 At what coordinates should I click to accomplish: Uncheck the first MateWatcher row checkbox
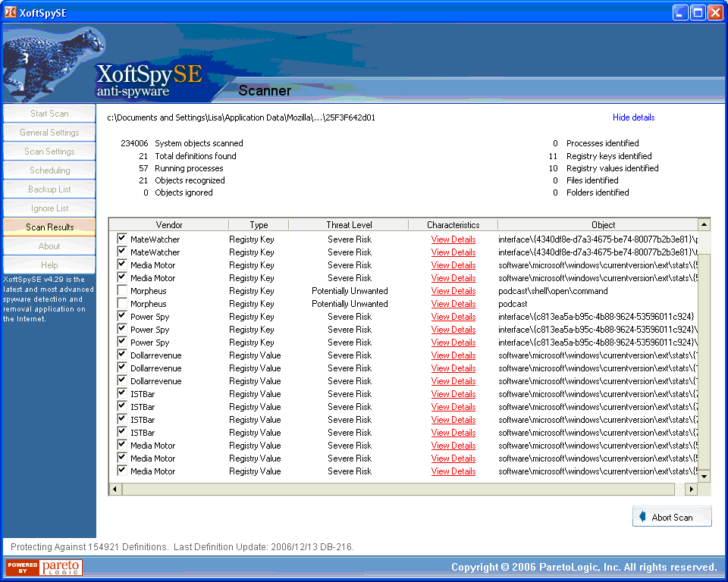click(121, 239)
